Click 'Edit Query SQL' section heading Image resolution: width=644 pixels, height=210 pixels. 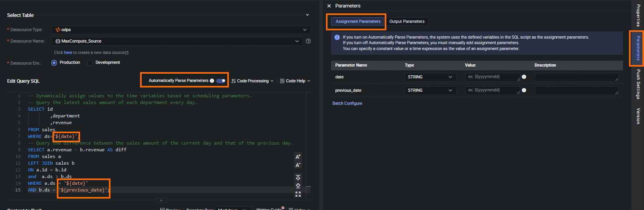coord(23,81)
